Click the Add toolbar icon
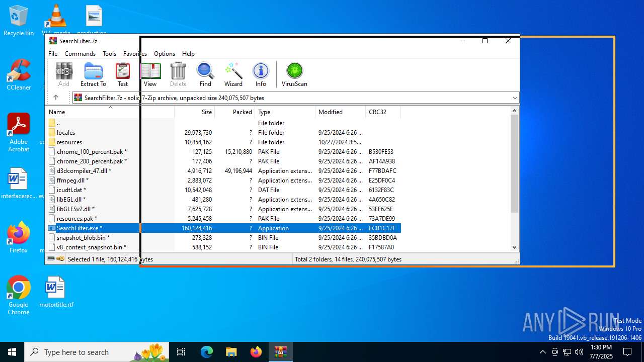This screenshot has width=644, height=362. pyautogui.click(x=64, y=74)
